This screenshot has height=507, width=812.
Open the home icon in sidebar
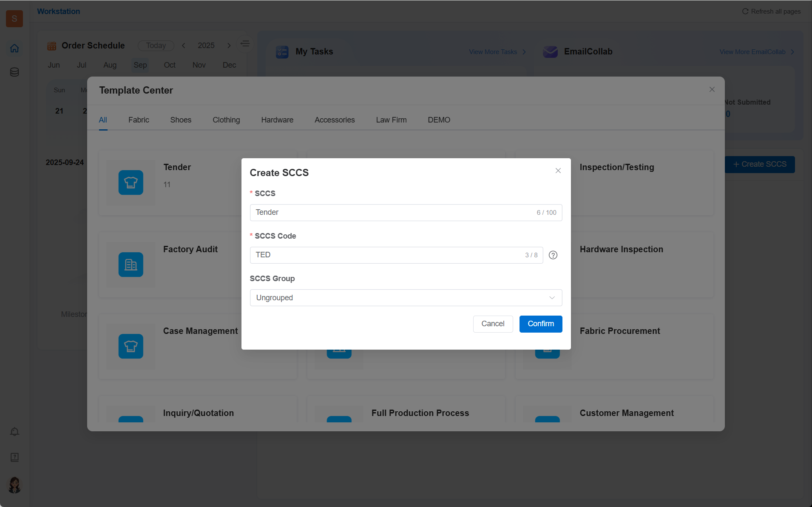coord(14,48)
